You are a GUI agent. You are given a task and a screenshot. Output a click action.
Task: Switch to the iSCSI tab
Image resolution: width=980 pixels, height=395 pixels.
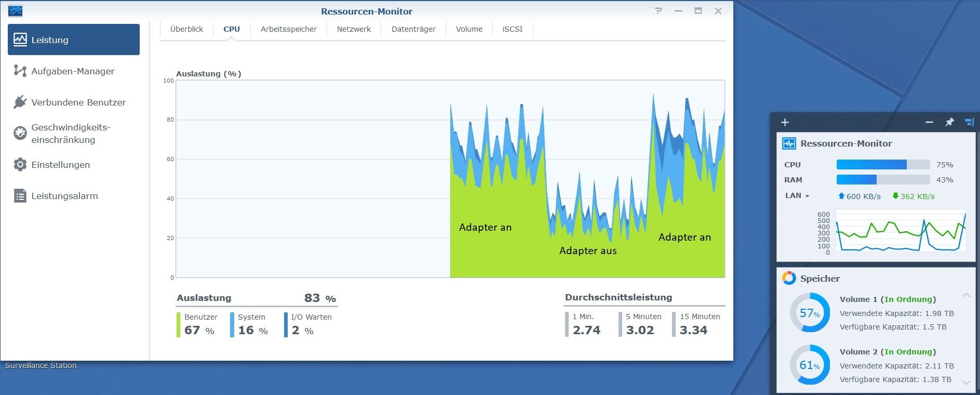tap(512, 29)
